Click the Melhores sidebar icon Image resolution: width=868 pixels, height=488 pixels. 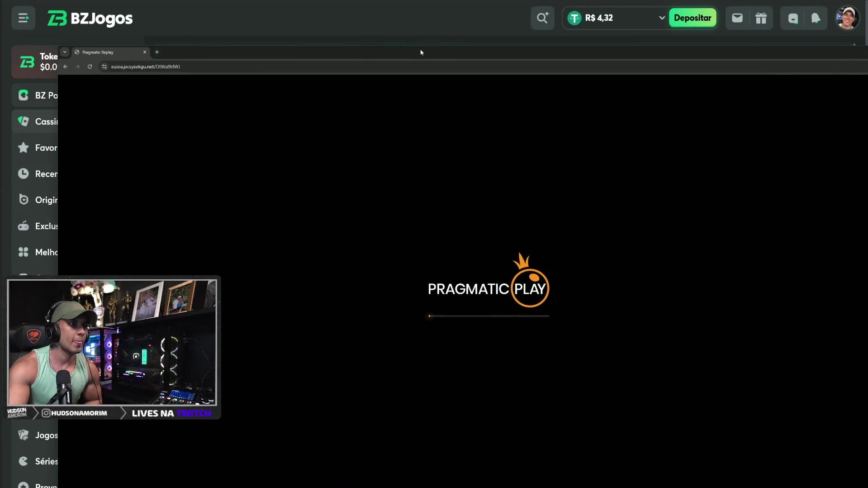[x=24, y=252]
